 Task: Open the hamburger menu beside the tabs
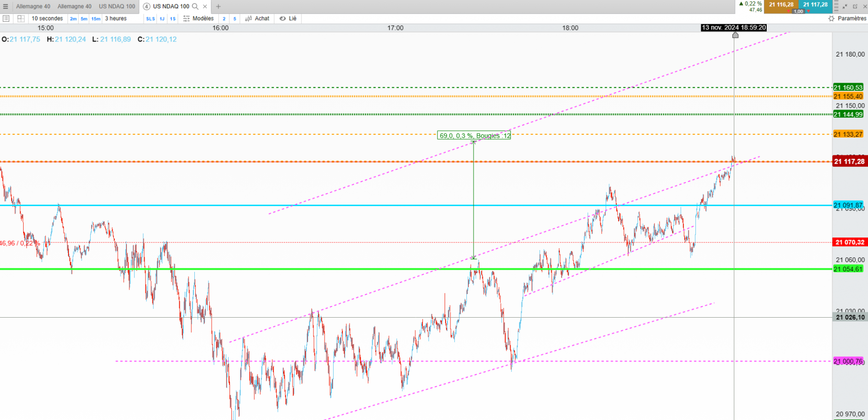coord(6,6)
